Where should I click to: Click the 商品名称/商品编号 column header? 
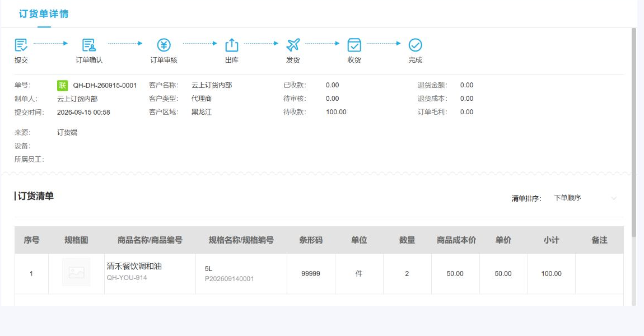150,240
